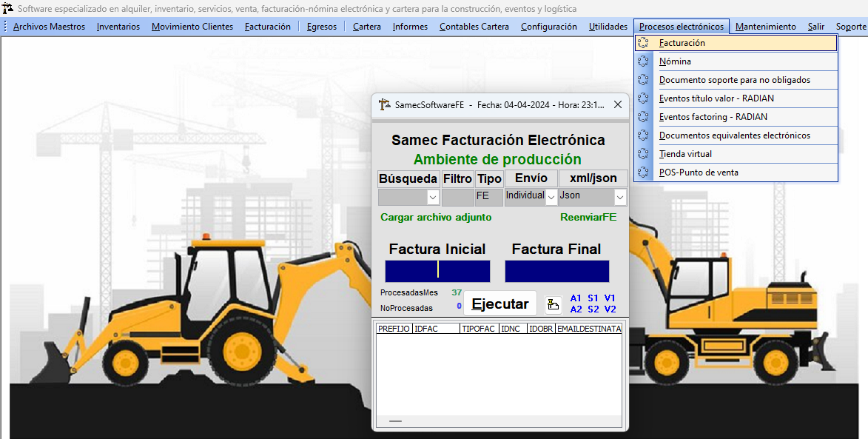
Task: Close the SamecSoftwareFE dialog
Action: coord(619,104)
